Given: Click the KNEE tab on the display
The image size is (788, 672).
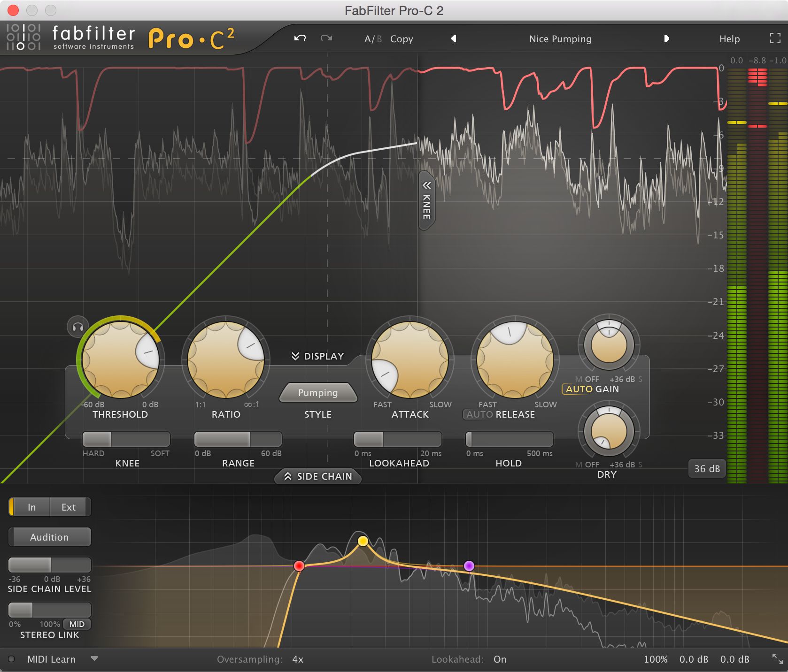Looking at the screenshot, I should (x=425, y=201).
